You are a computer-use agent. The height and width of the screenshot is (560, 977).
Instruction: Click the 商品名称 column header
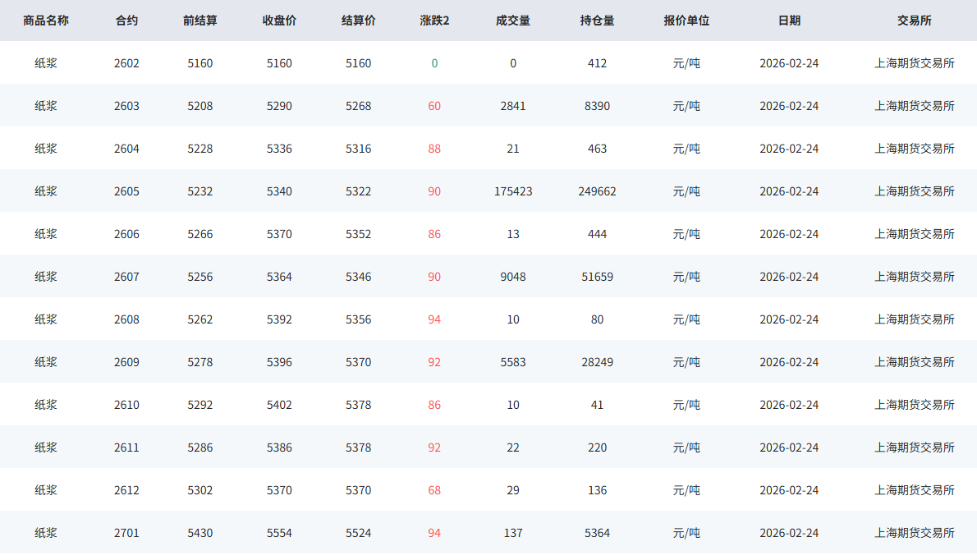(46, 21)
